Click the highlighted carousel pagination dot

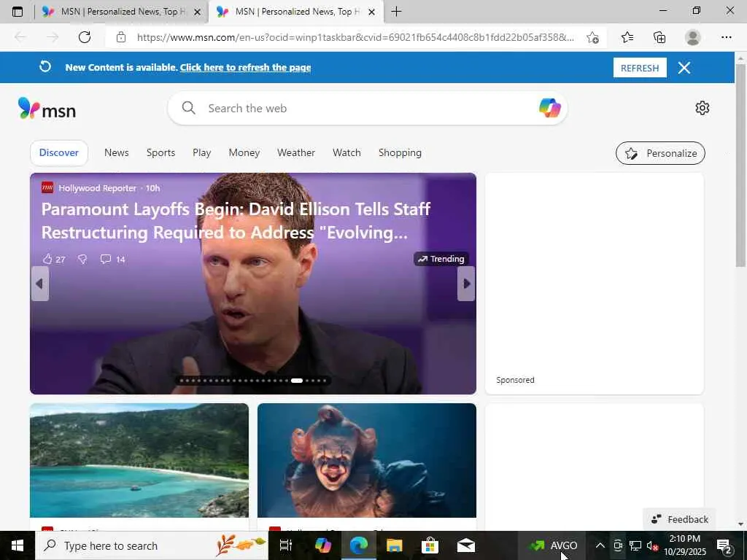click(297, 381)
